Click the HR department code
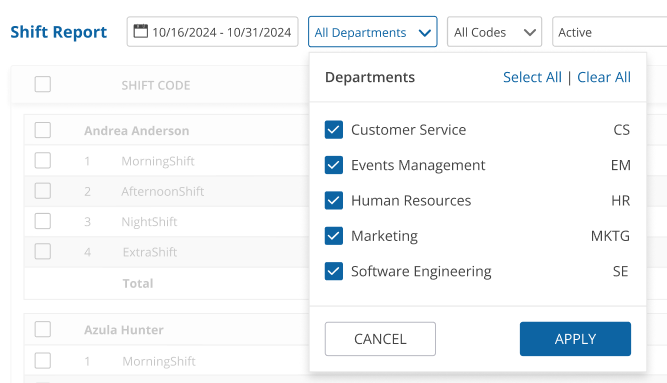The image size is (667, 383). click(621, 200)
